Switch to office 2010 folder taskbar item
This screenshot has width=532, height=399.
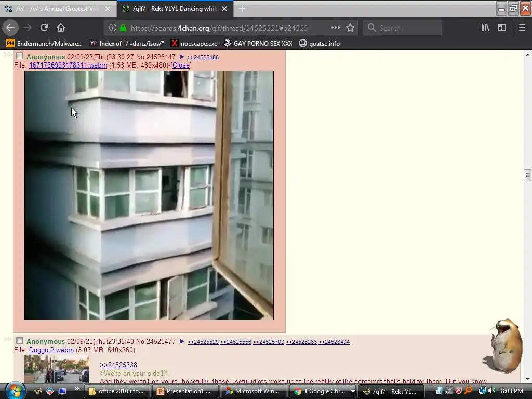tap(116, 391)
